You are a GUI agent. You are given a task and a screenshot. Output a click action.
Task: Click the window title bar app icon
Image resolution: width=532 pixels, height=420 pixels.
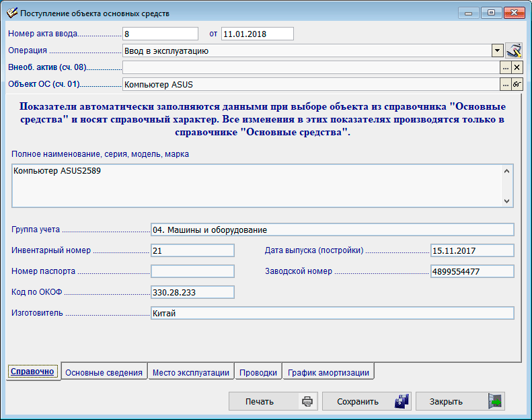click(12, 13)
